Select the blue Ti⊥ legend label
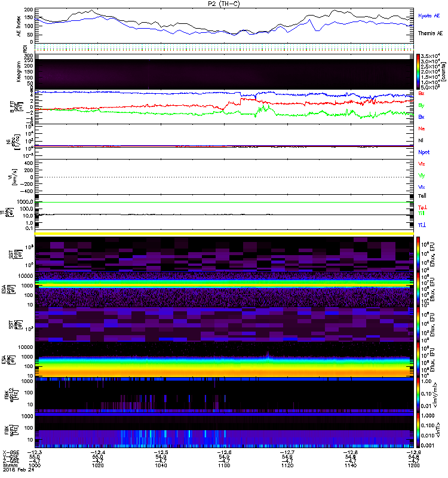Screen dimensions: 448x478 pos(422,225)
